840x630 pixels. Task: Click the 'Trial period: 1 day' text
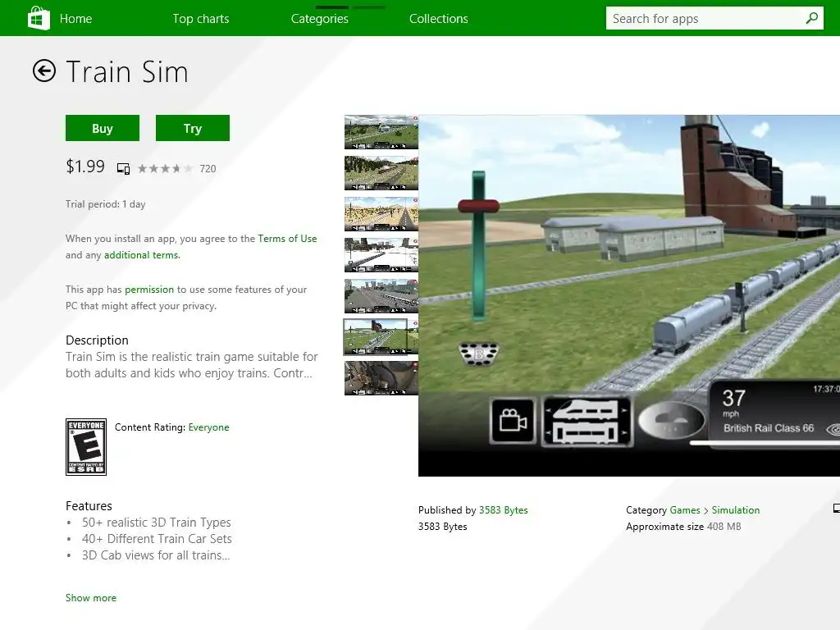pos(106,204)
